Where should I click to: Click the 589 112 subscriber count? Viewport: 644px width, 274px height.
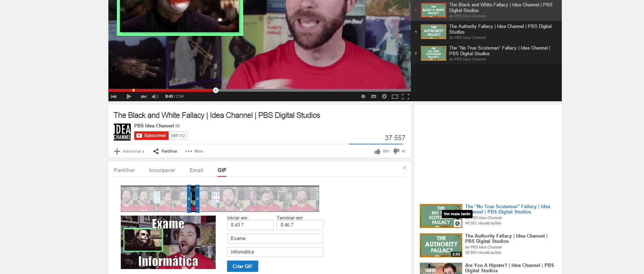pos(178,136)
